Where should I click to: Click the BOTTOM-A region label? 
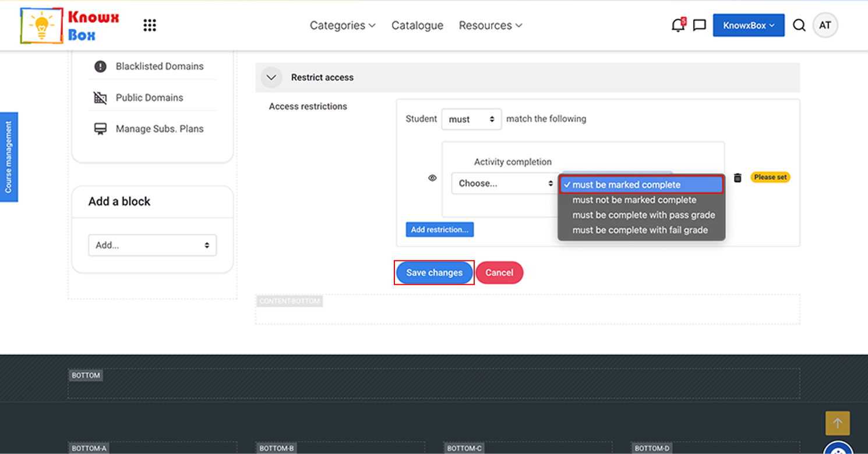click(x=89, y=448)
